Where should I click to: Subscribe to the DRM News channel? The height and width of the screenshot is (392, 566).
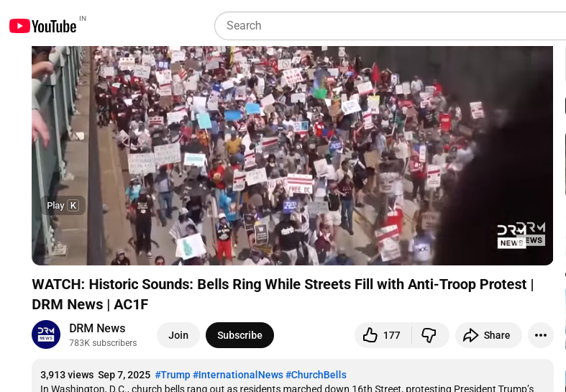pos(239,335)
